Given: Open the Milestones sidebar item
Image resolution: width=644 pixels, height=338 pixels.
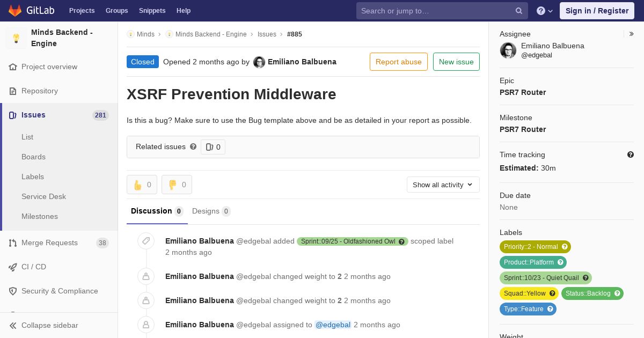Looking at the screenshot, I should point(40,217).
